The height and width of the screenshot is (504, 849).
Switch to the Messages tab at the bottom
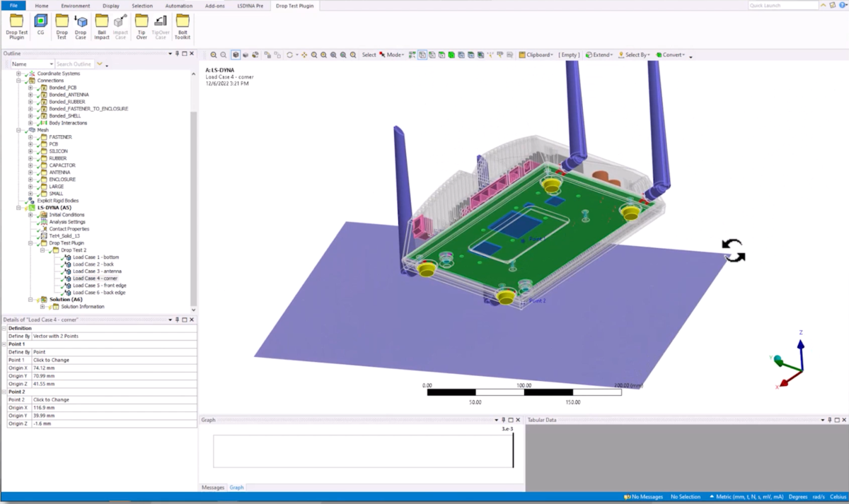tap(213, 488)
